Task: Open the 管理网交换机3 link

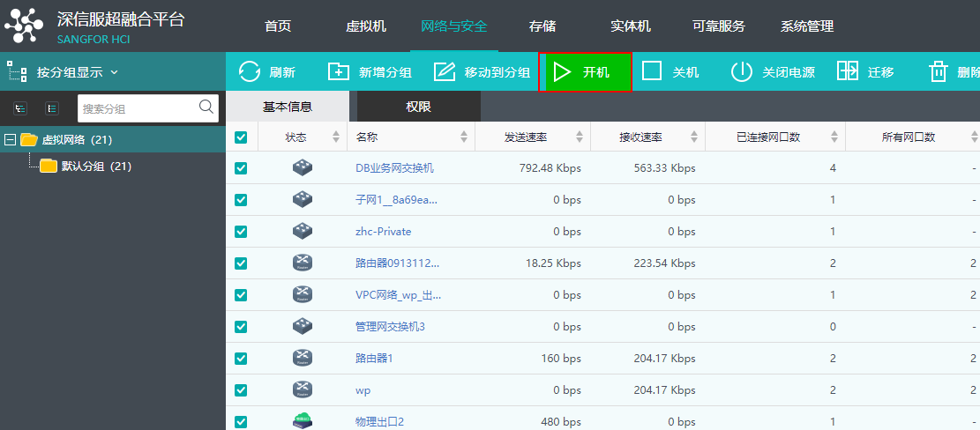Action: 390,326
